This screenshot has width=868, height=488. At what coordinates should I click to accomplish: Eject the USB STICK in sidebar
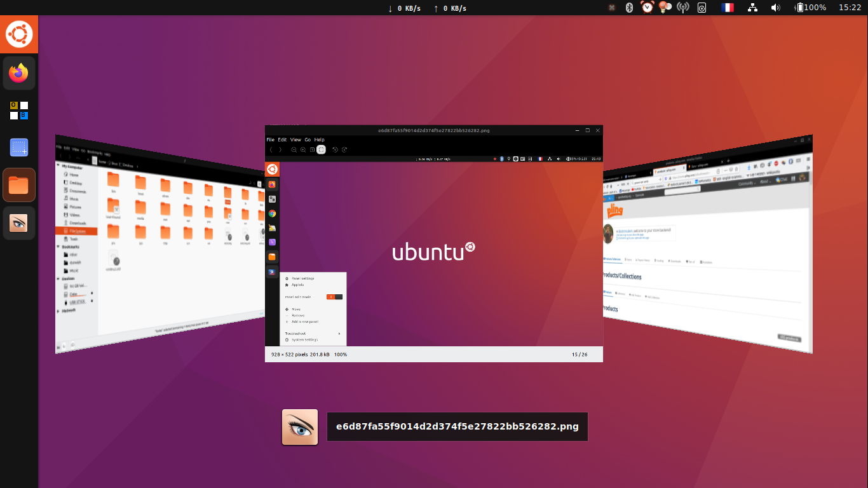pos(92,301)
